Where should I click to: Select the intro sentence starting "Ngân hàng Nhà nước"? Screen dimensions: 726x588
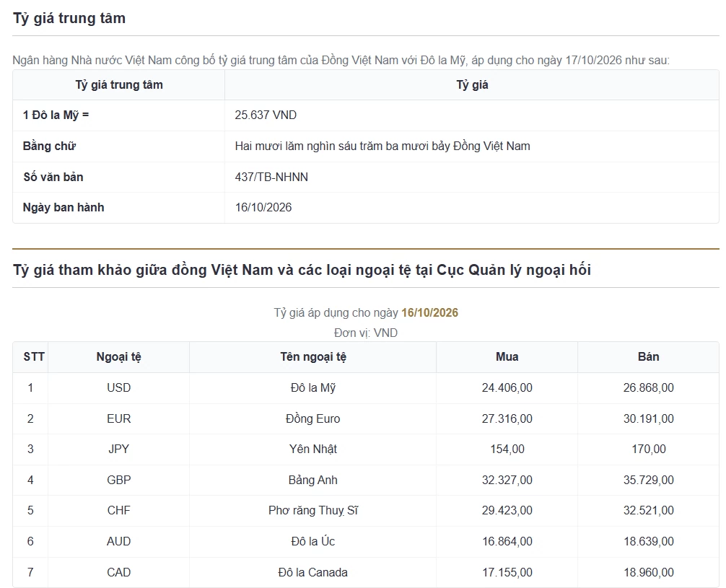[x=341, y=60]
